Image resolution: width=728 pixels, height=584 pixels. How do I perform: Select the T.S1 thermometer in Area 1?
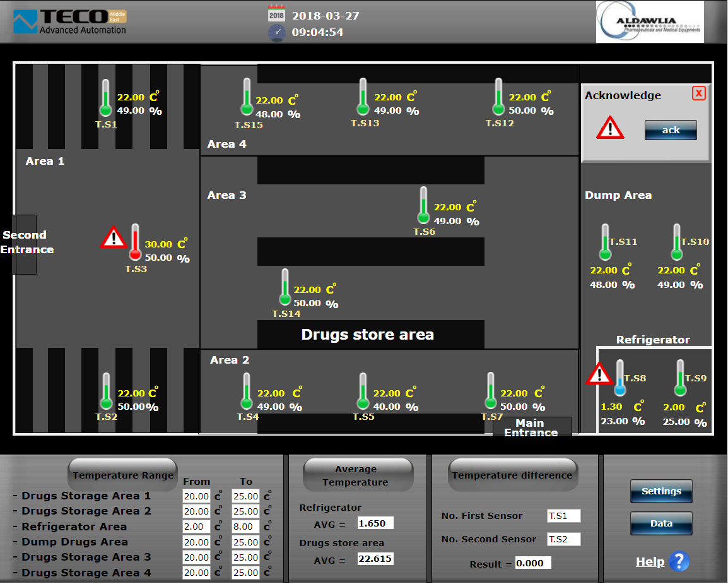pyautogui.click(x=105, y=98)
